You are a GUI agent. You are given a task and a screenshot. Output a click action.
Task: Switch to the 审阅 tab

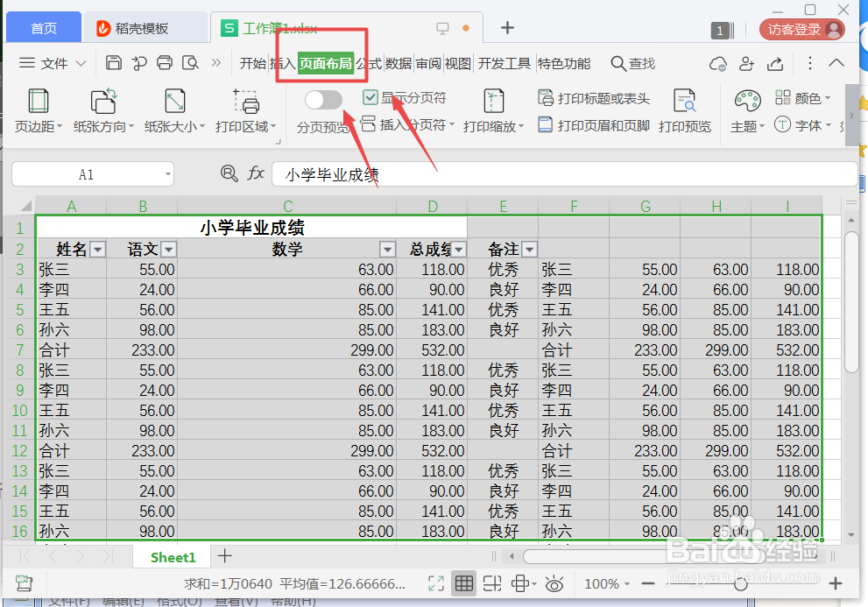coord(428,64)
